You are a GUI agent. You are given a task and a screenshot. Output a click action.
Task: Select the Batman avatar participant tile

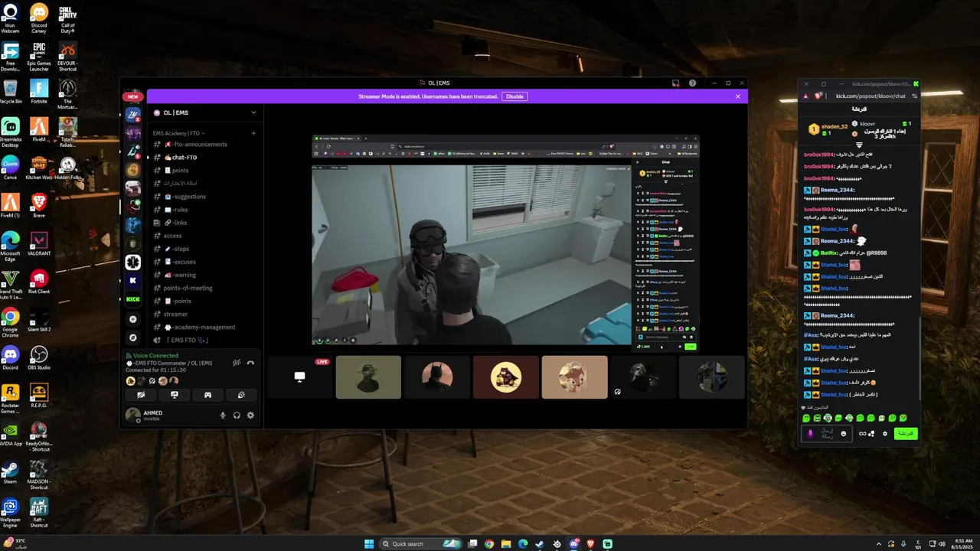tap(437, 377)
